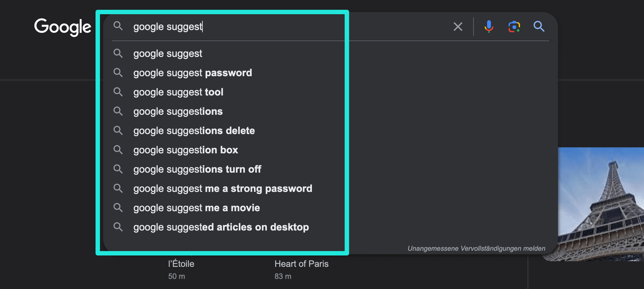Image resolution: width=644 pixels, height=289 pixels.
Task: Click the Google logo
Action: tap(63, 27)
